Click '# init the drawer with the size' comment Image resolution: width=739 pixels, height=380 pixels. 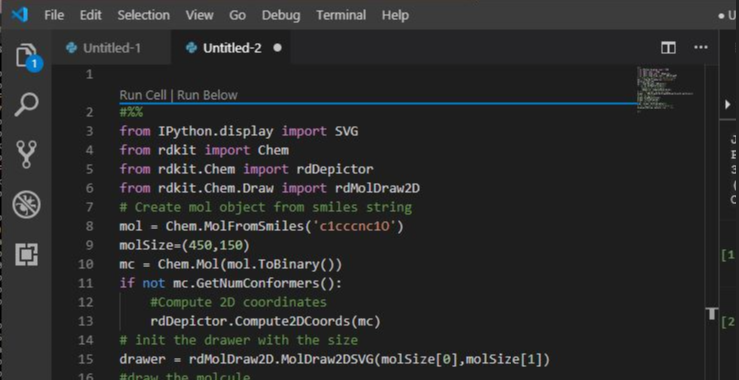pyautogui.click(x=238, y=340)
